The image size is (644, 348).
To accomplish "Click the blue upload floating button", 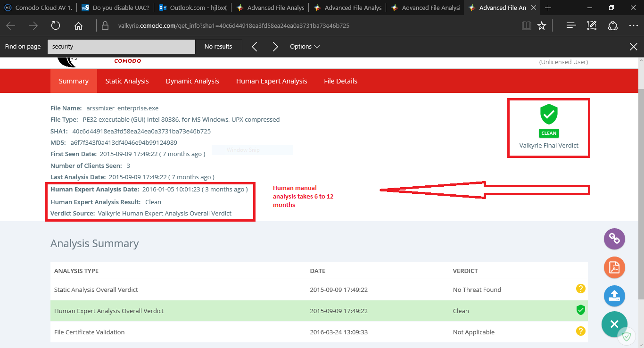I will coord(614,296).
